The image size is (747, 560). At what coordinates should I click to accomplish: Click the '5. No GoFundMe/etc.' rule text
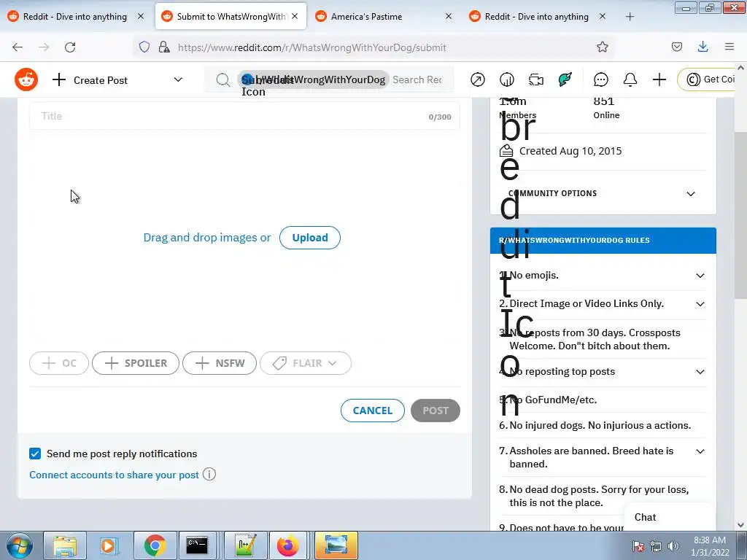pos(548,400)
